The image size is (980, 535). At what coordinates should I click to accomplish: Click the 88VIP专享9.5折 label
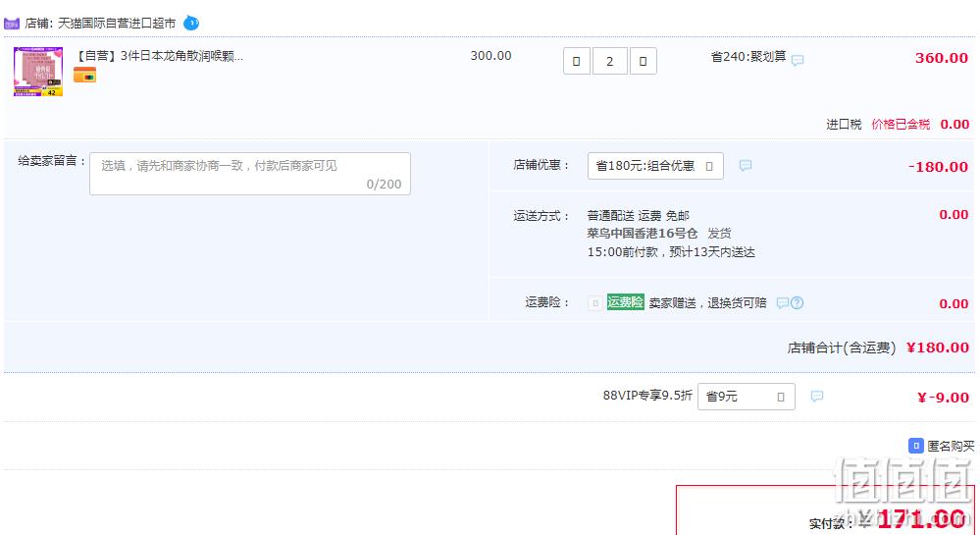pos(647,396)
